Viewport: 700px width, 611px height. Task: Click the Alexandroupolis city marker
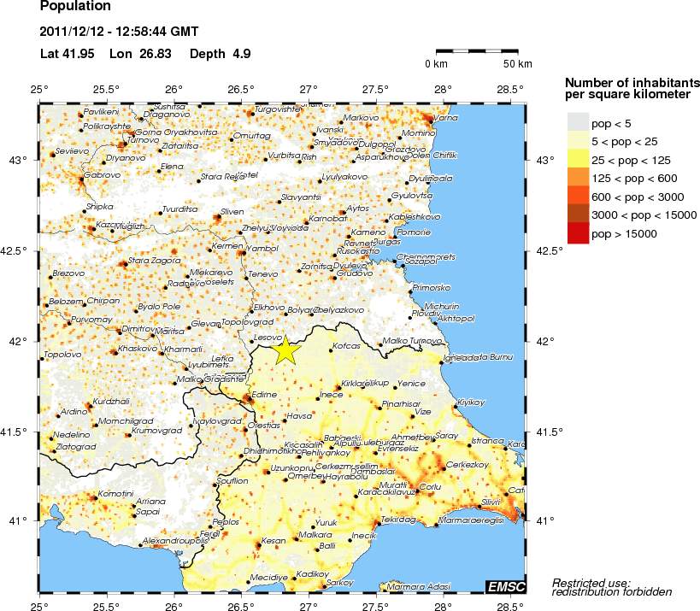tap(140, 545)
